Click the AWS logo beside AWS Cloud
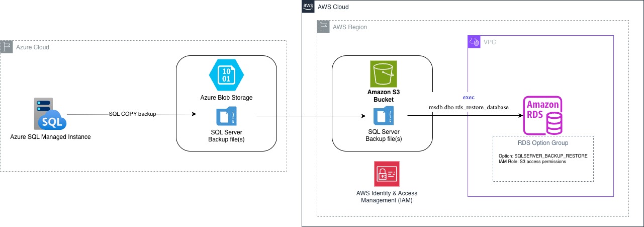This screenshot has height=227, width=644. [x=308, y=7]
